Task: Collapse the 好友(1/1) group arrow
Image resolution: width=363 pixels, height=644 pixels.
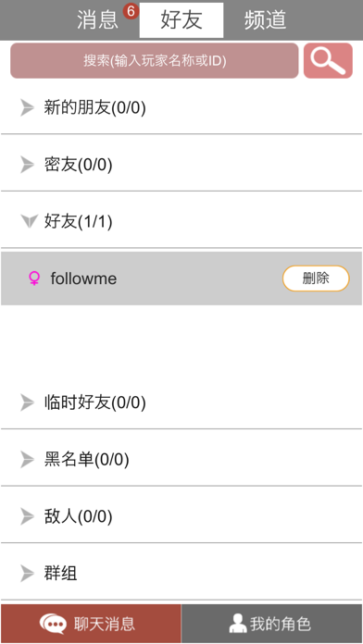Action: coord(30,222)
